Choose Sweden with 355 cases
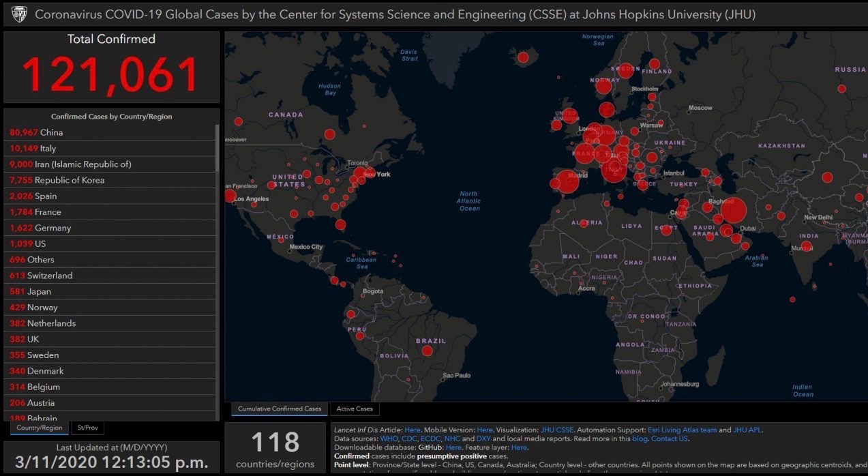This screenshot has width=868, height=476. coord(109,355)
